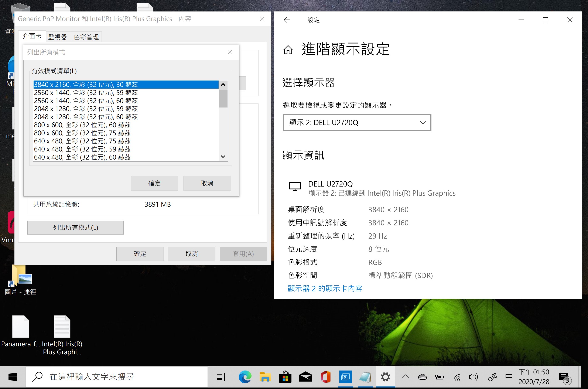Image resolution: width=588 pixels, height=389 pixels.
Task: Click the back arrow in the Settings window
Action: point(287,20)
